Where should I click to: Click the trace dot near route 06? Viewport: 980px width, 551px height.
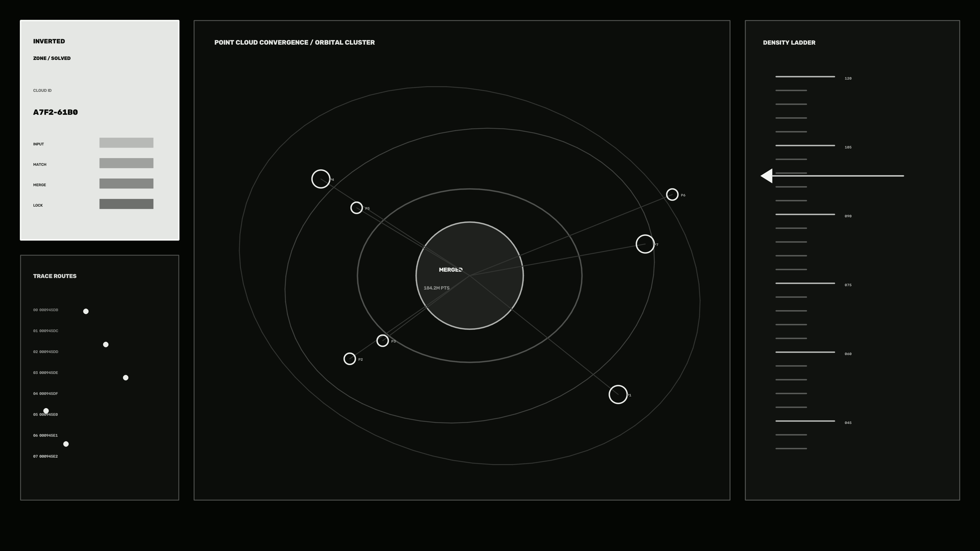click(66, 444)
